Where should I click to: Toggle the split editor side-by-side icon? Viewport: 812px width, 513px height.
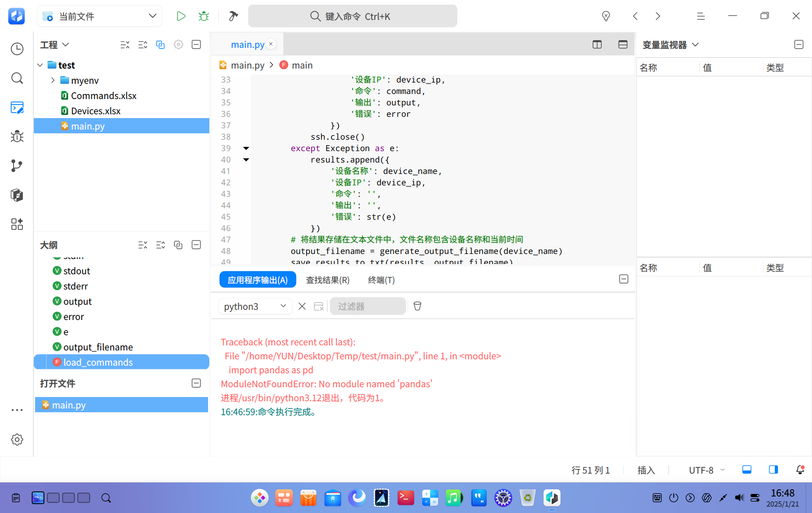point(597,44)
